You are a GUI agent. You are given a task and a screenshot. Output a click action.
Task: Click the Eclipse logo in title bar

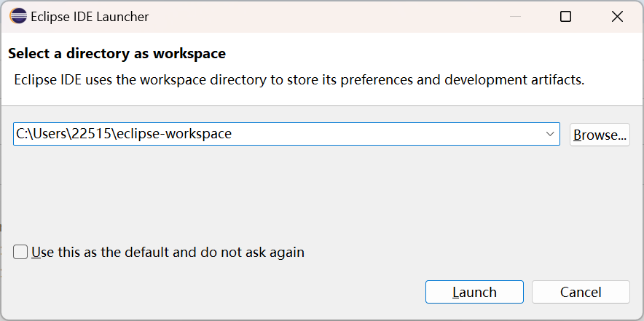pos(18,17)
